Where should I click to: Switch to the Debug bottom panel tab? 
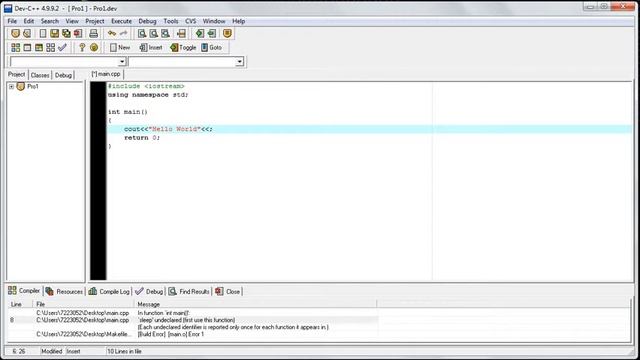pyautogui.click(x=149, y=291)
